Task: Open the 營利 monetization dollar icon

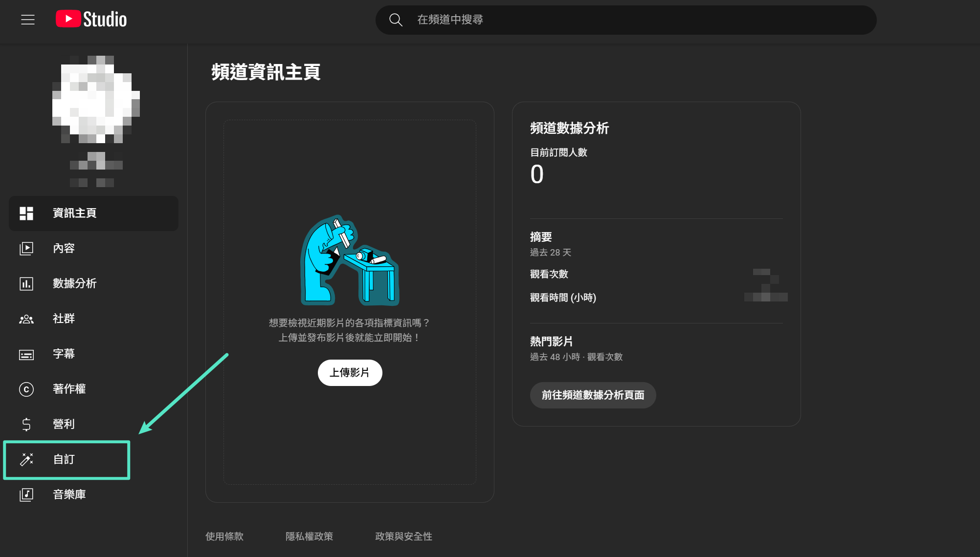Action: tap(26, 424)
